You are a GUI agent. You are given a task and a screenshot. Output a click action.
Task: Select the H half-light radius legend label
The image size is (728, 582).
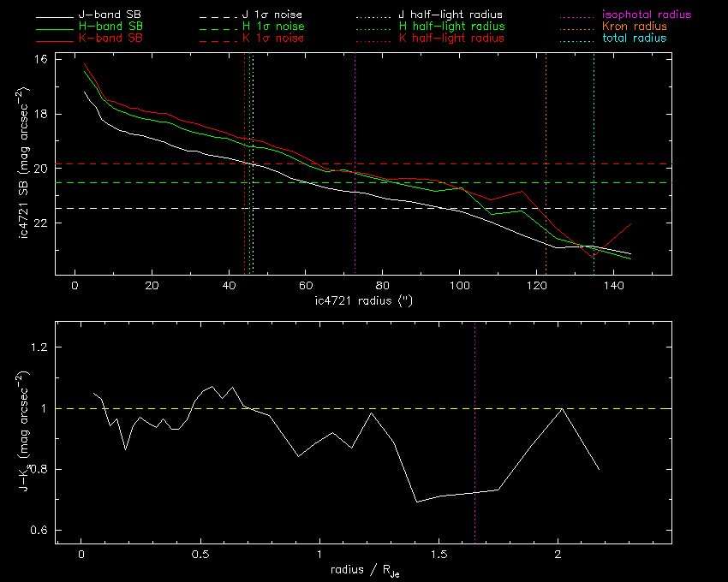pyautogui.click(x=451, y=27)
